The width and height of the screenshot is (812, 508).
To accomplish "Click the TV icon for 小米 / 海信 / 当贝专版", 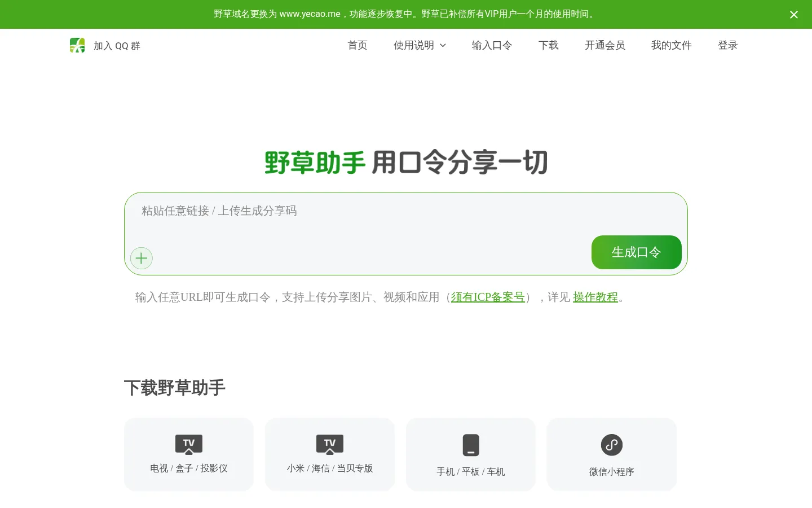I will tap(330, 445).
